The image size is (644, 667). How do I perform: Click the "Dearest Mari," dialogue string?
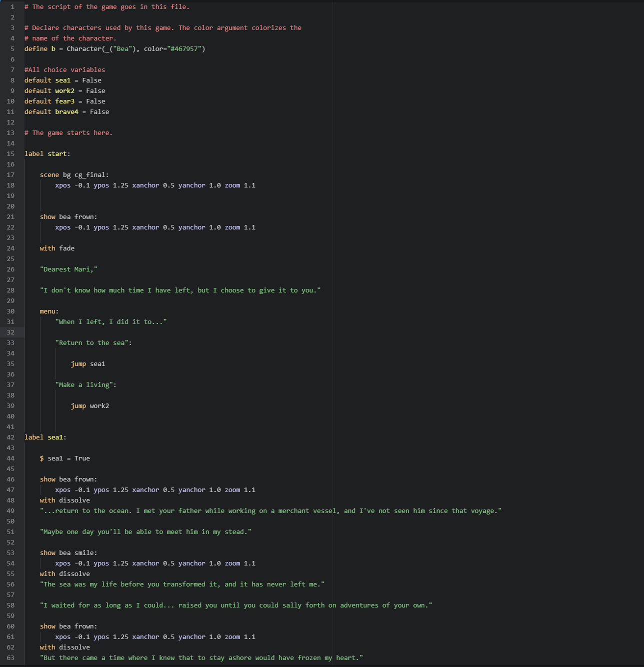(68, 269)
